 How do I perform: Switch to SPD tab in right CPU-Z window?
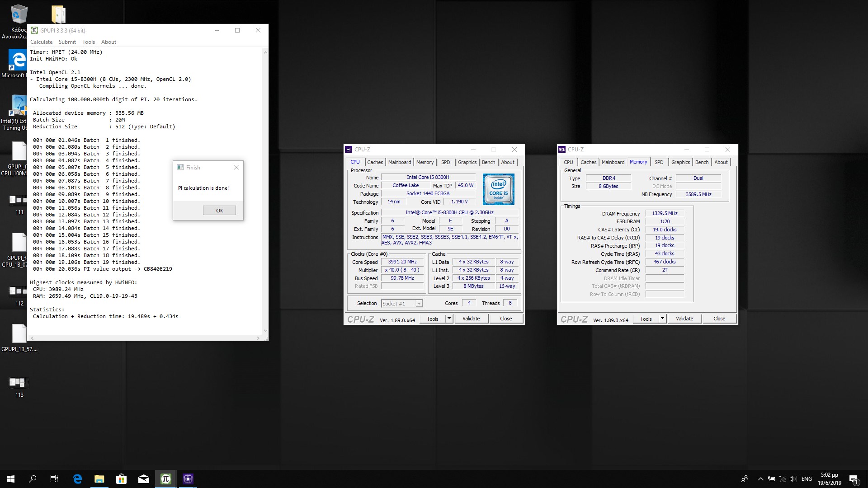click(x=659, y=162)
